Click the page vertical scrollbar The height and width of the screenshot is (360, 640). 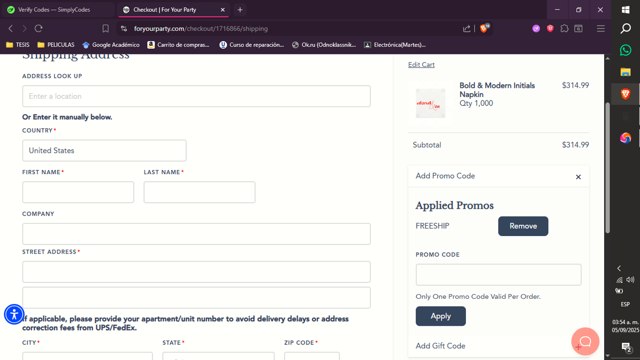[x=607, y=167]
